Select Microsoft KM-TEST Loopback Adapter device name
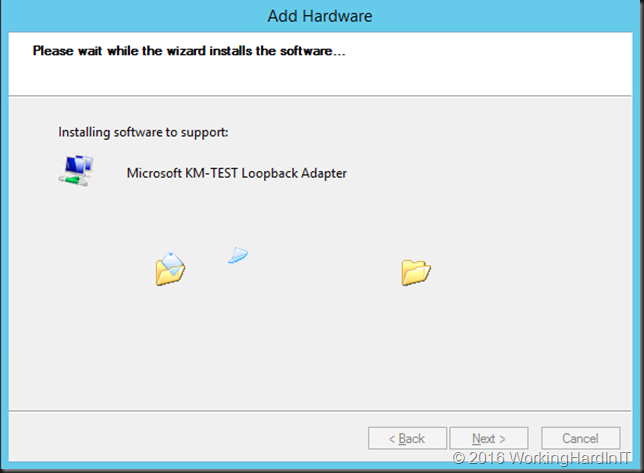This screenshot has height=473, width=644. 237,173
